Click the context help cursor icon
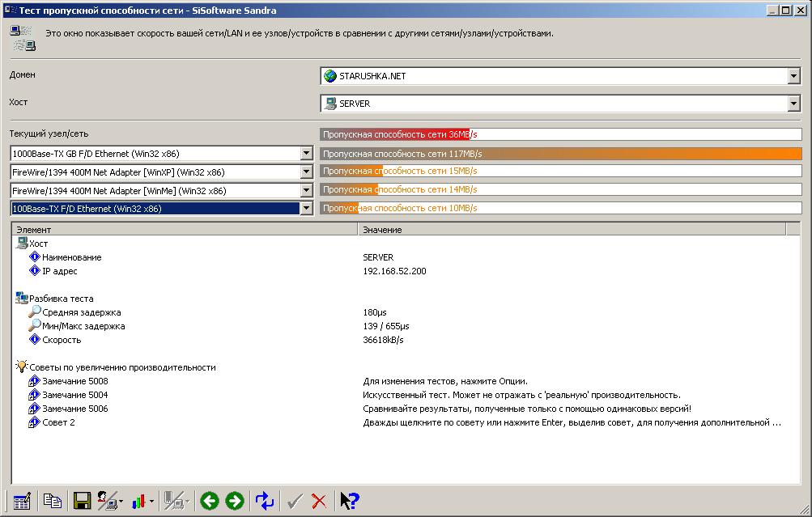812x517 pixels. (349, 501)
